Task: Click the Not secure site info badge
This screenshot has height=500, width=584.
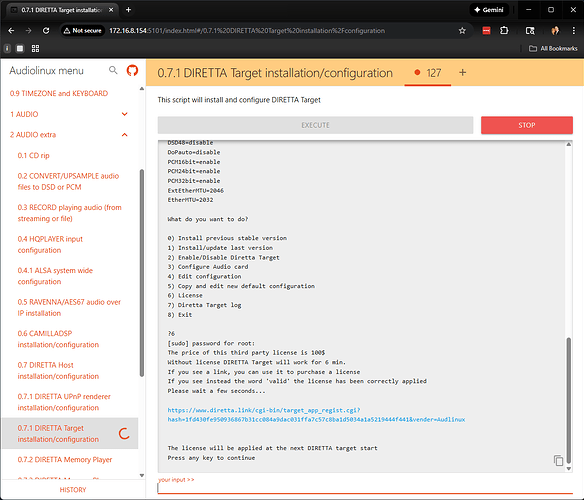Action: pyautogui.click(x=83, y=31)
